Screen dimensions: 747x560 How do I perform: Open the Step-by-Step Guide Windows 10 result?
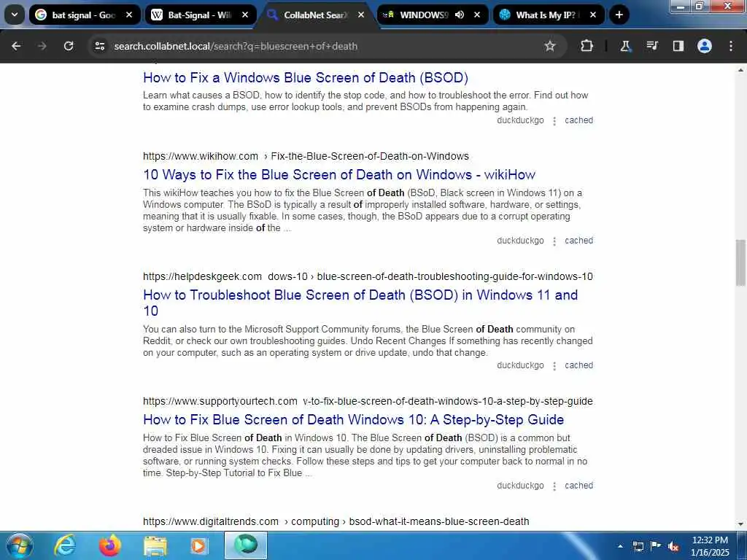(354, 419)
